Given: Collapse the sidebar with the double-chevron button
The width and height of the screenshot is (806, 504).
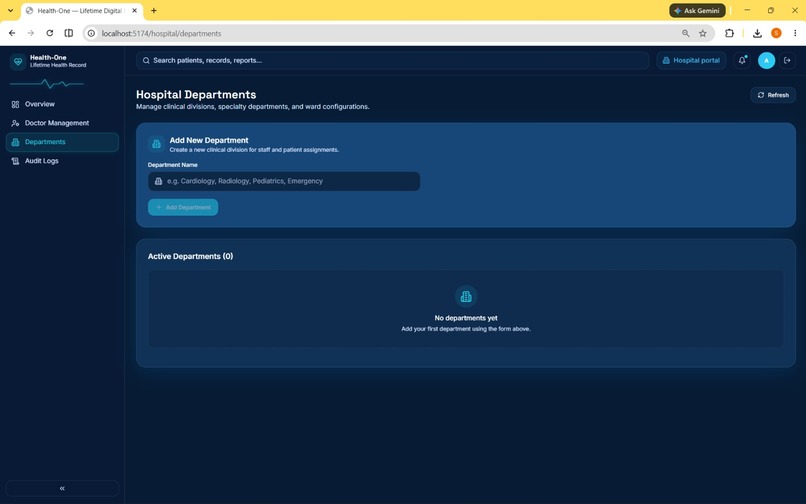Looking at the screenshot, I should tap(62, 488).
